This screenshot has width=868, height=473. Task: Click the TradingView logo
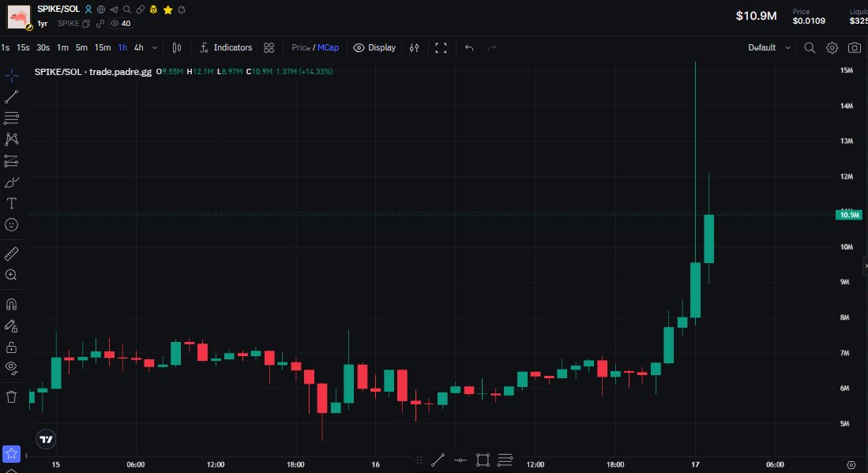coord(46,439)
